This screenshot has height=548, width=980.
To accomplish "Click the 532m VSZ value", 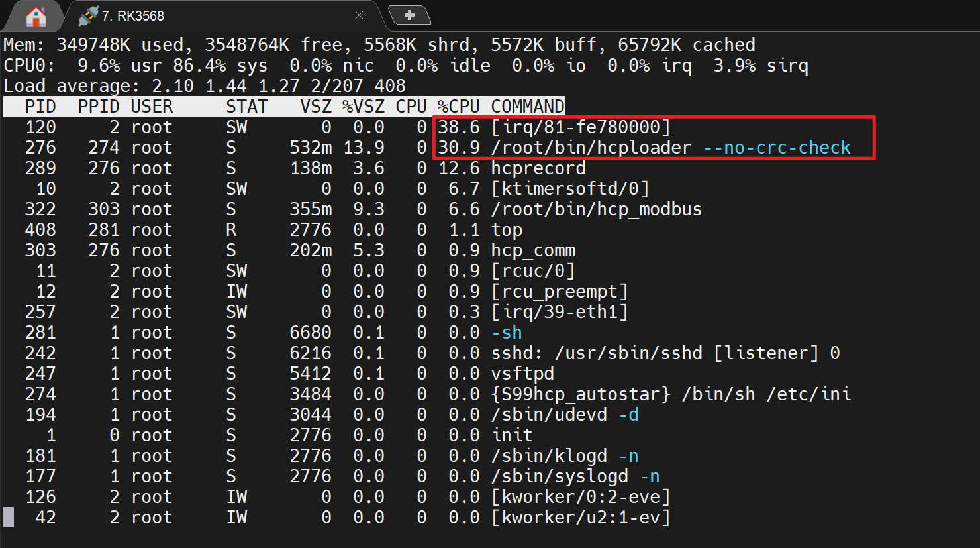I will click(x=311, y=148).
